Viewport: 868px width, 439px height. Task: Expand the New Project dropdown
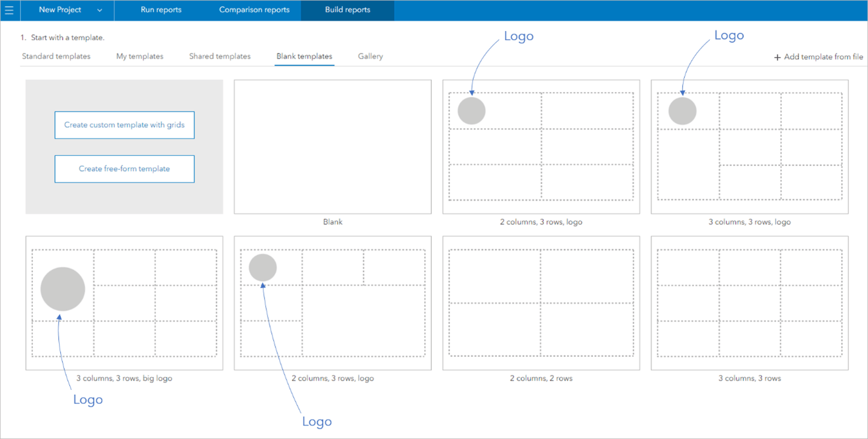point(67,10)
